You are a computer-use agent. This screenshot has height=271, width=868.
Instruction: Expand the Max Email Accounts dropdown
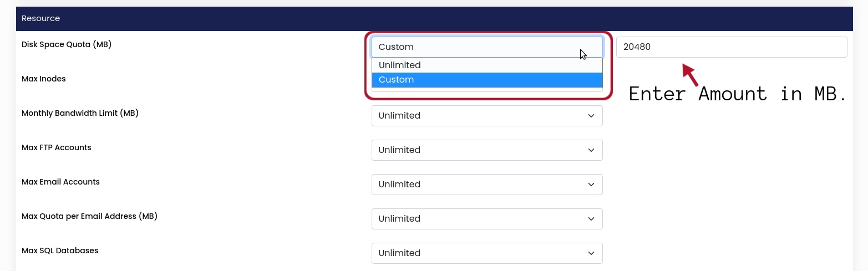(487, 185)
